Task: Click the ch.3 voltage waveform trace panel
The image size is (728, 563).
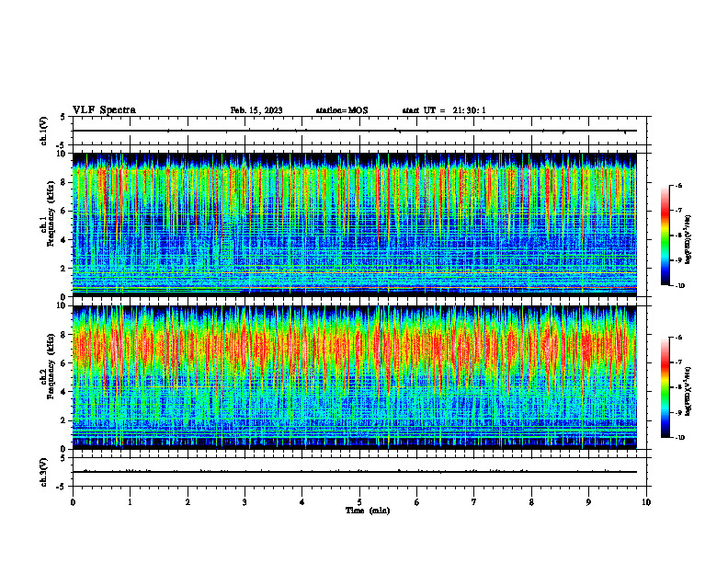Action: click(x=359, y=472)
